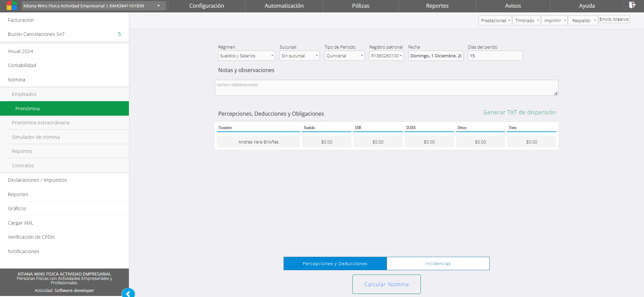Click the Envío Masivo button

coord(614,19)
